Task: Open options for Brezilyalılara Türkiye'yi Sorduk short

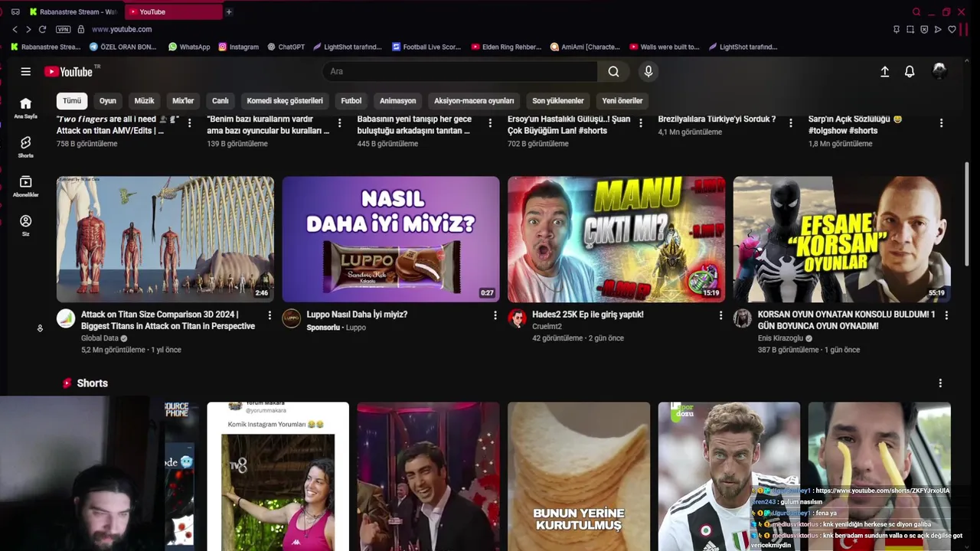Action: pyautogui.click(x=791, y=122)
